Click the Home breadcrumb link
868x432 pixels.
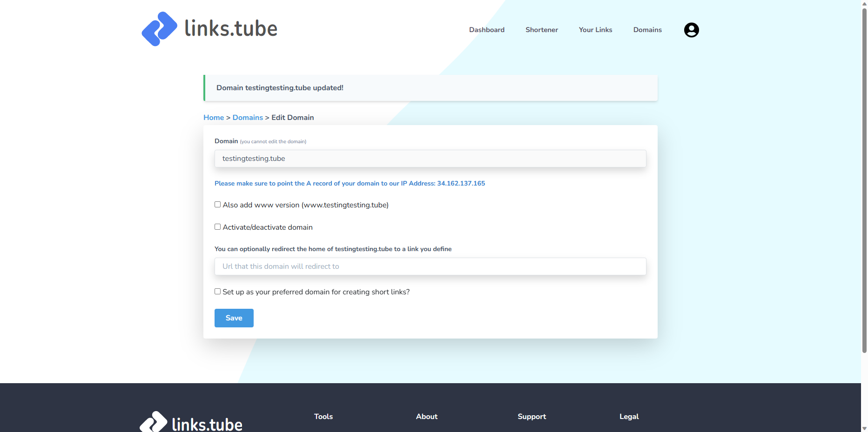pos(214,118)
